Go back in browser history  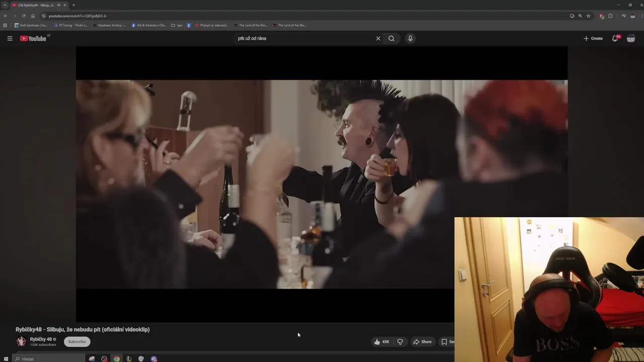(6, 16)
